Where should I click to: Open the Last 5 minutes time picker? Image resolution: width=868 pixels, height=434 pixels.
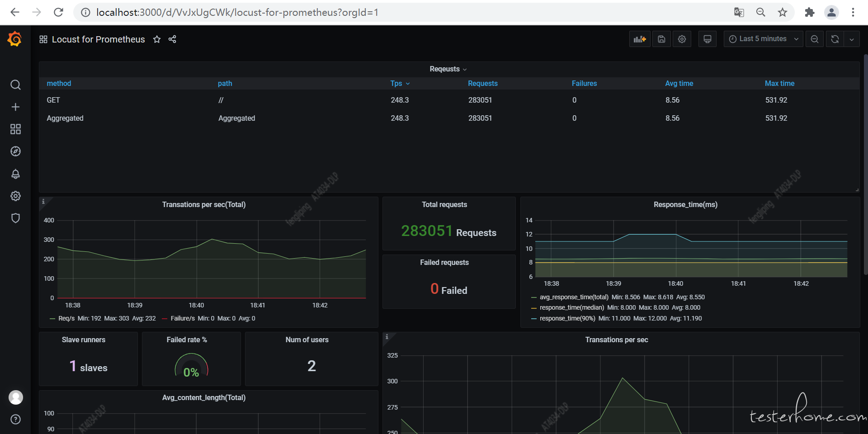point(764,39)
